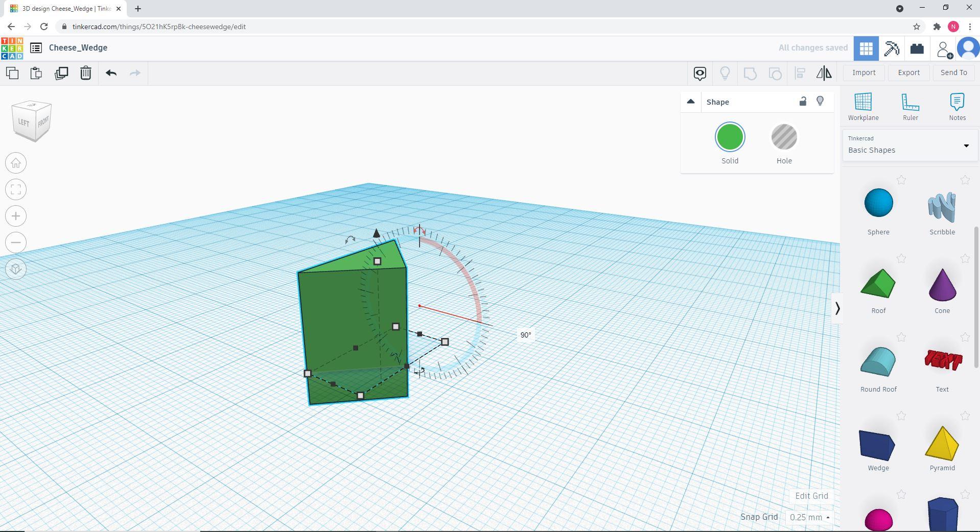The height and width of the screenshot is (532, 980).
Task: Favorite the Round Roof shape star
Action: 901,337
